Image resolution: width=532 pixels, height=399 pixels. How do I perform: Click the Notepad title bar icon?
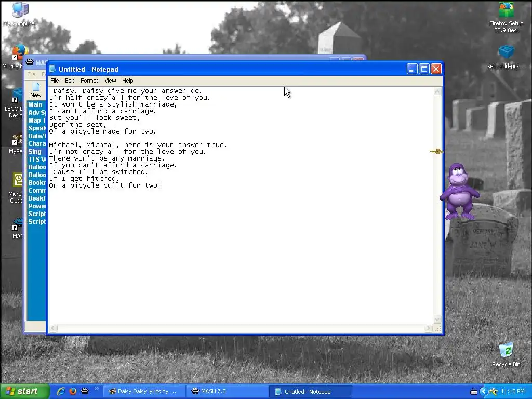(x=52, y=69)
